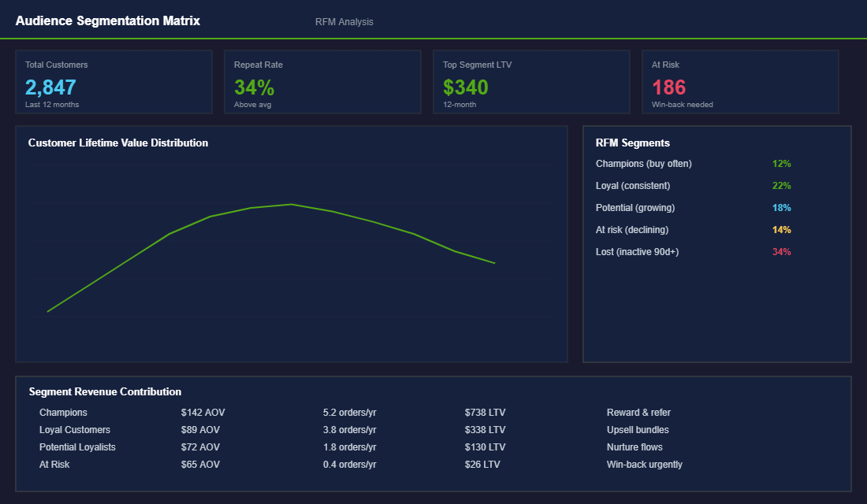Select the Potential Loyalists table row label
Viewport: 867px width, 504px height.
tap(77, 447)
